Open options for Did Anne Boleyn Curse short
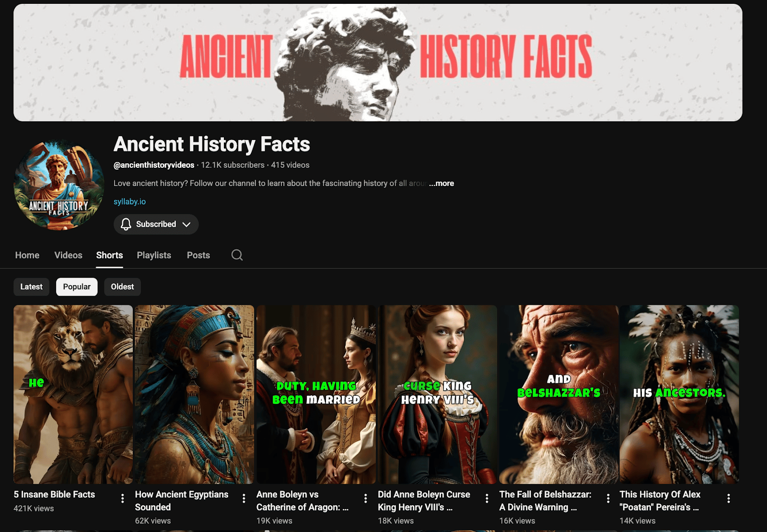The width and height of the screenshot is (767, 532). pos(487,498)
